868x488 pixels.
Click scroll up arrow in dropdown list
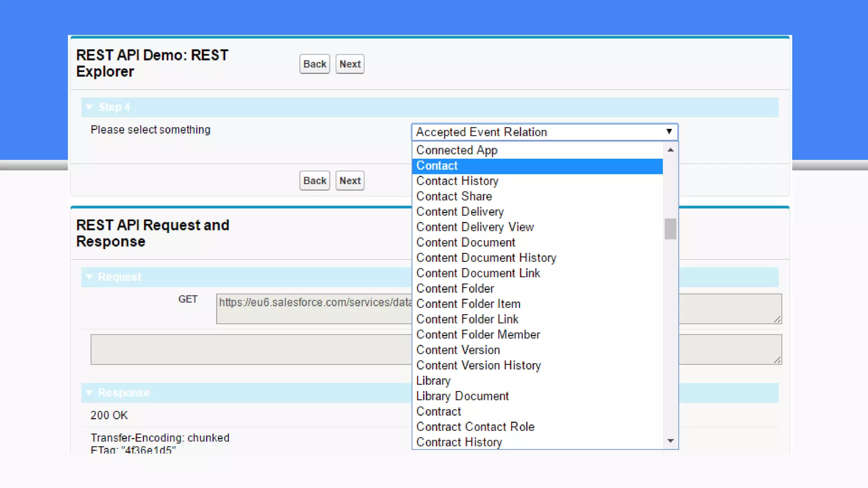click(x=670, y=150)
